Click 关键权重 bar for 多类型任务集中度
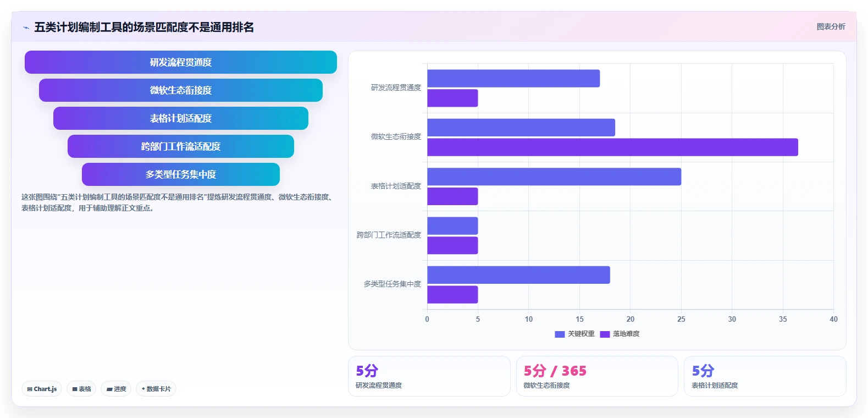Screen dimensions: 868x418 (518, 275)
